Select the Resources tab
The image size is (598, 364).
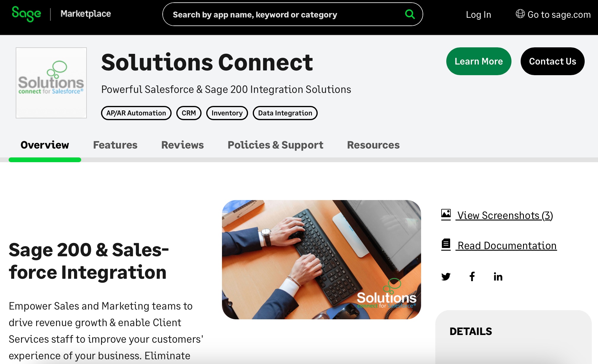(x=373, y=145)
